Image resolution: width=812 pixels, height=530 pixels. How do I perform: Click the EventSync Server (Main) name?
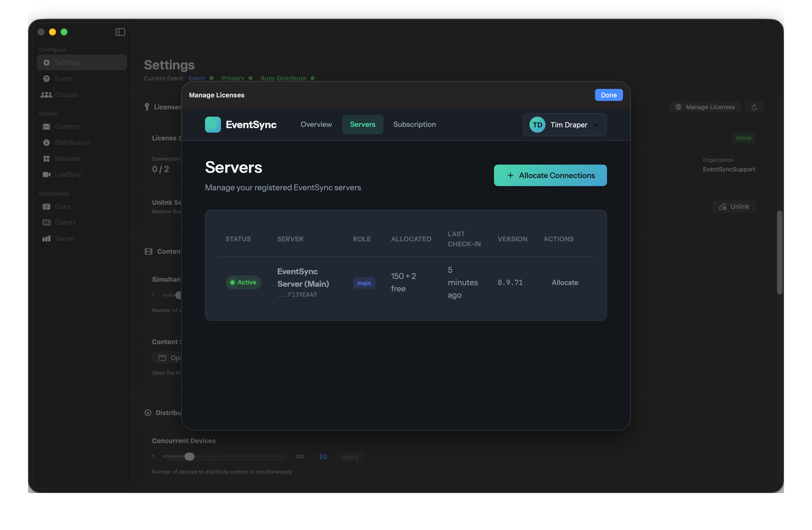[x=303, y=277]
